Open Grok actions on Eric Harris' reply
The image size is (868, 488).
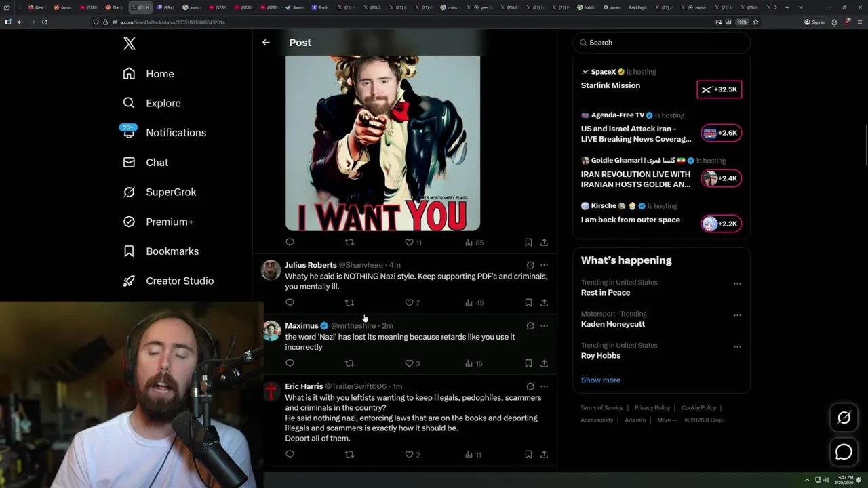pos(530,386)
